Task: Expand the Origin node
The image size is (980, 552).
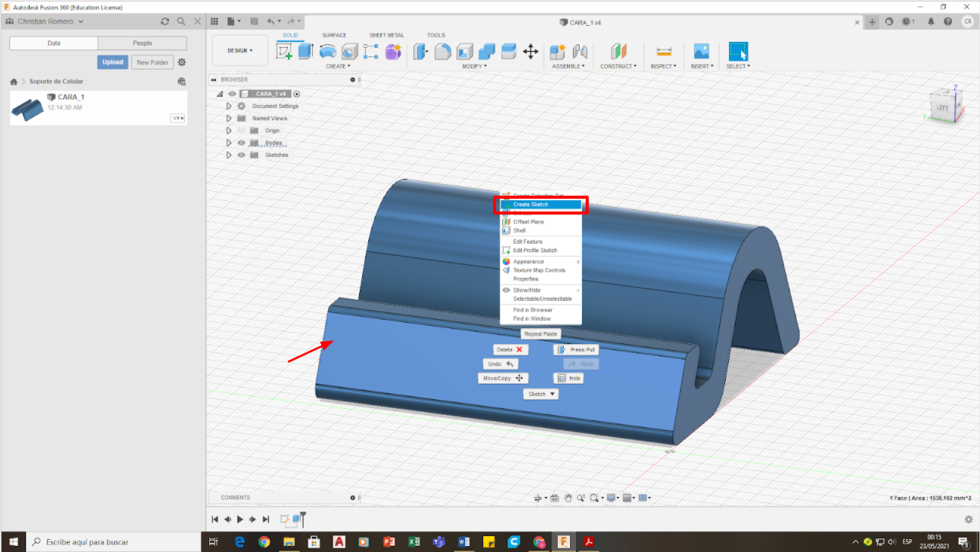Action: point(228,131)
